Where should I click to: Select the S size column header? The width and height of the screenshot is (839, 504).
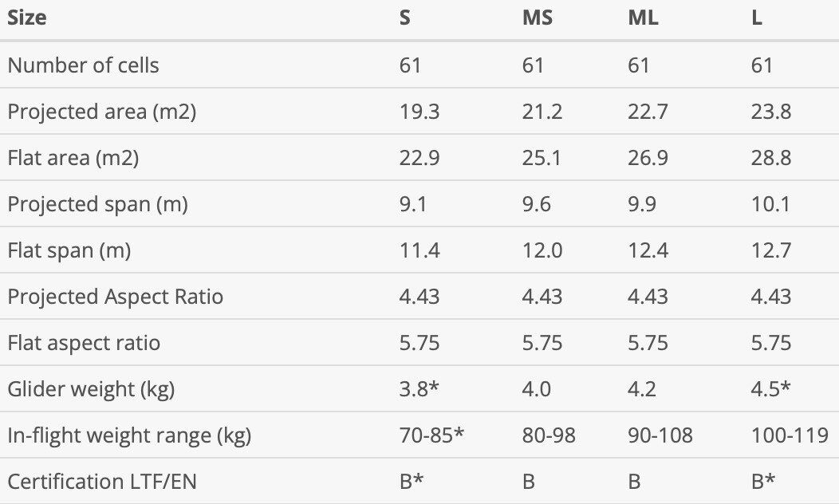pos(405,18)
